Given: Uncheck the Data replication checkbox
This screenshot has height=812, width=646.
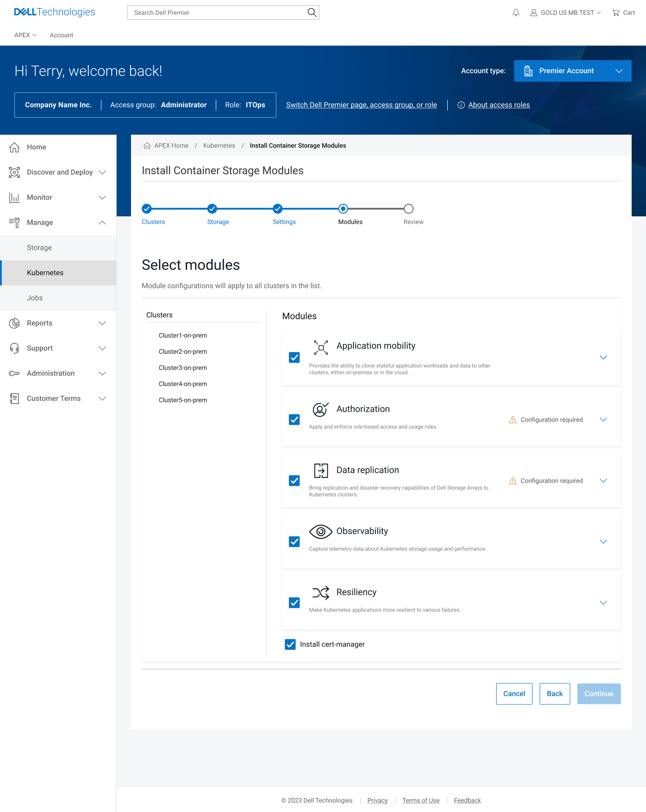Looking at the screenshot, I should pos(294,481).
